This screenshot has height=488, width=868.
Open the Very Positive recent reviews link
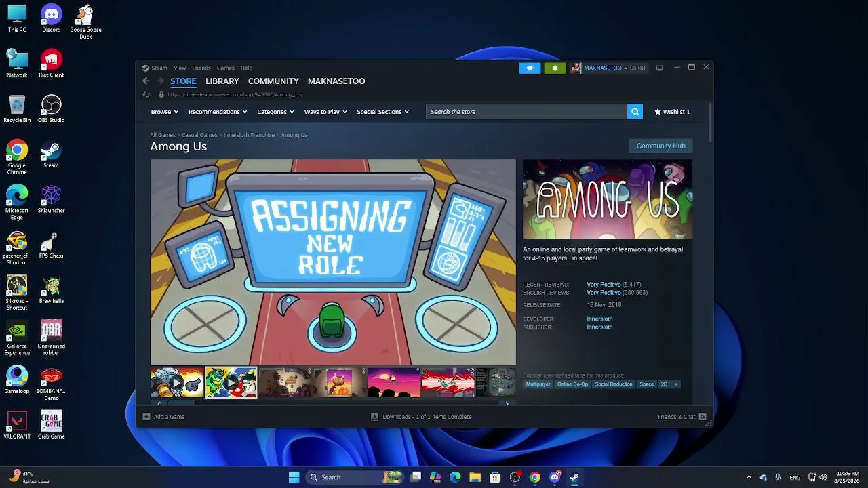(604, 285)
